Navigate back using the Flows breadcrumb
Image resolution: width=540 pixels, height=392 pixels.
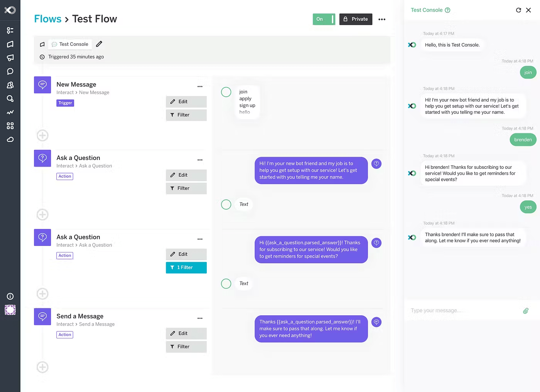tap(47, 19)
